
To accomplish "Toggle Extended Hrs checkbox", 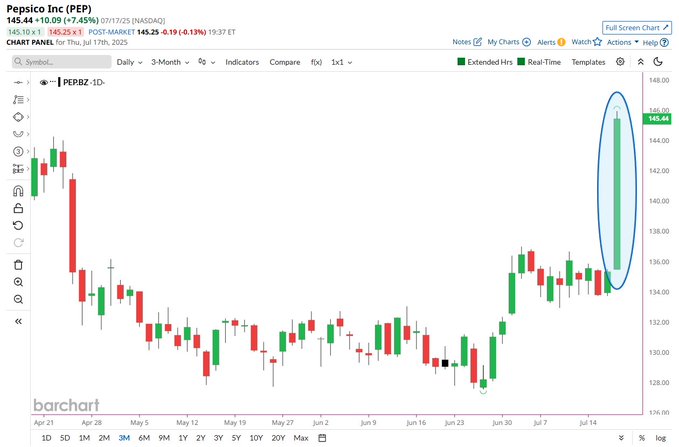I will [x=461, y=62].
